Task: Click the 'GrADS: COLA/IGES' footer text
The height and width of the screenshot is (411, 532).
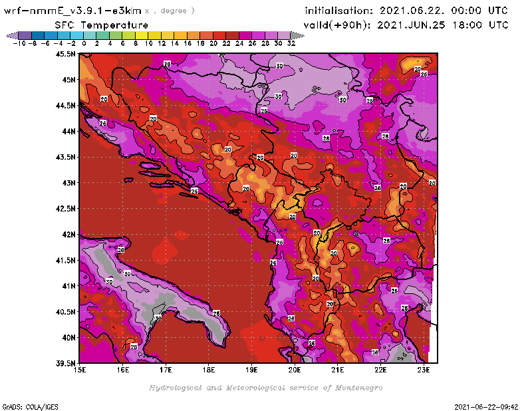Action: tap(30, 407)
